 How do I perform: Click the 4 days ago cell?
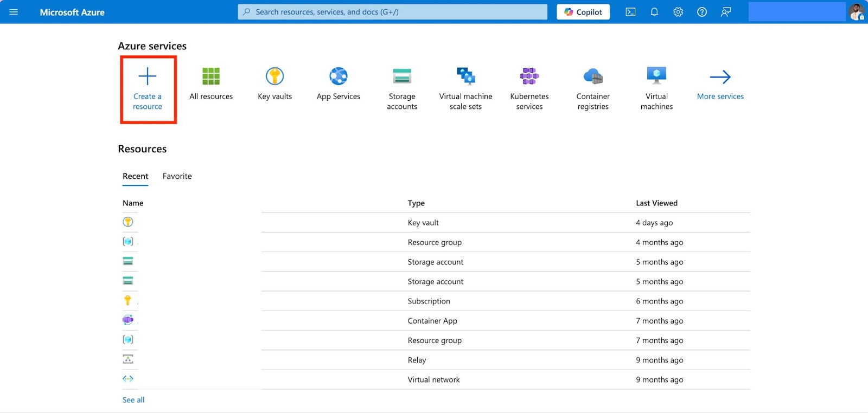[x=654, y=223]
